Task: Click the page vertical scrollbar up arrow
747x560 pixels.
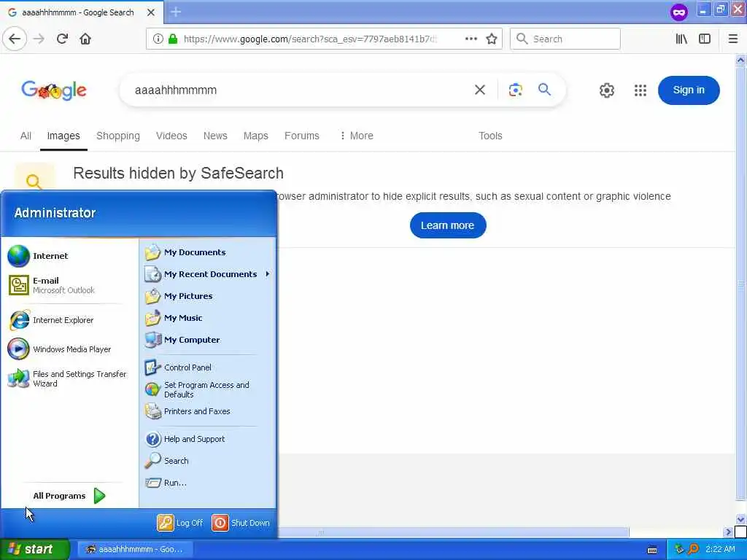Action: tap(740, 61)
